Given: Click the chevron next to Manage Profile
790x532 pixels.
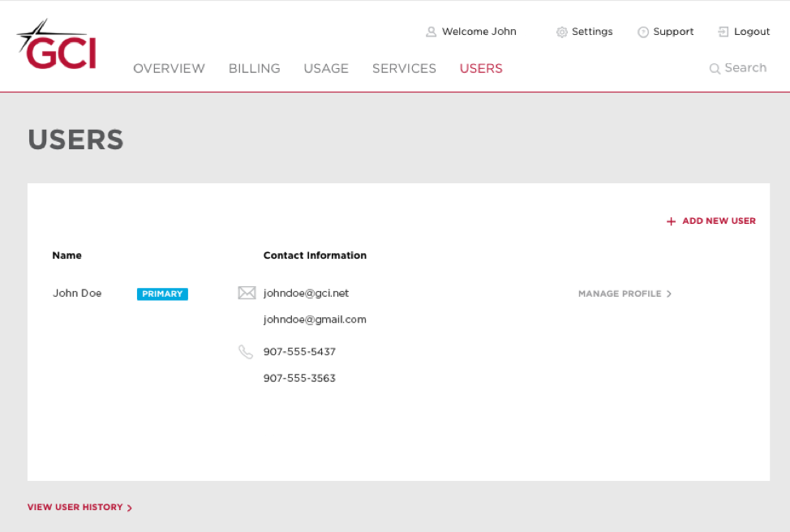Looking at the screenshot, I should point(668,294).
